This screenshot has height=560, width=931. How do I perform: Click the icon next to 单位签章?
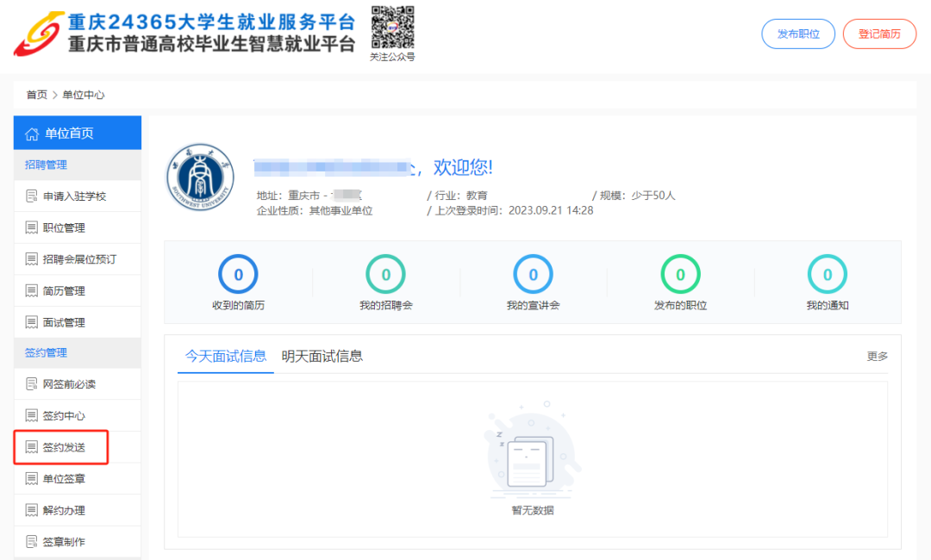click(x=32, y=479)
